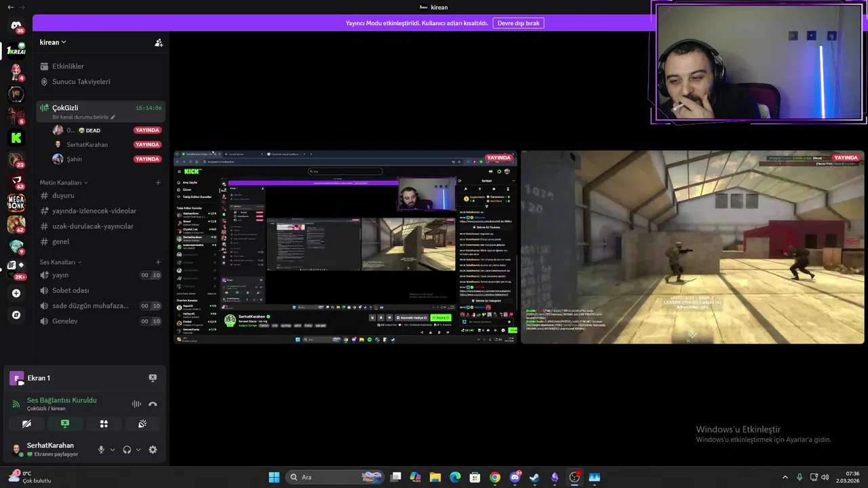The height and width of the screenshot is (488, 868).
Task: Open activities launcher button
Action: 104,424
